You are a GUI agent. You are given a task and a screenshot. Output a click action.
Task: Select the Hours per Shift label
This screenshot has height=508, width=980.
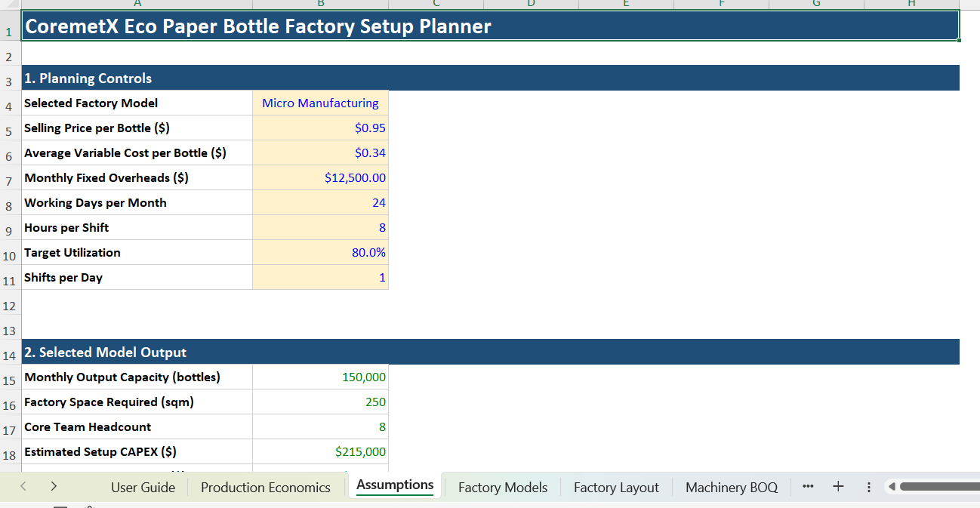coord(137,227)
